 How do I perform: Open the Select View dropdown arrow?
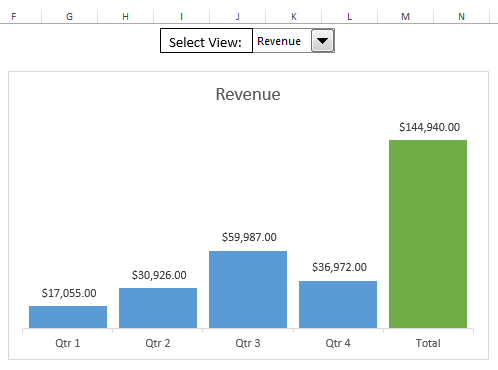pyautogui.click(x=323, y=41)
